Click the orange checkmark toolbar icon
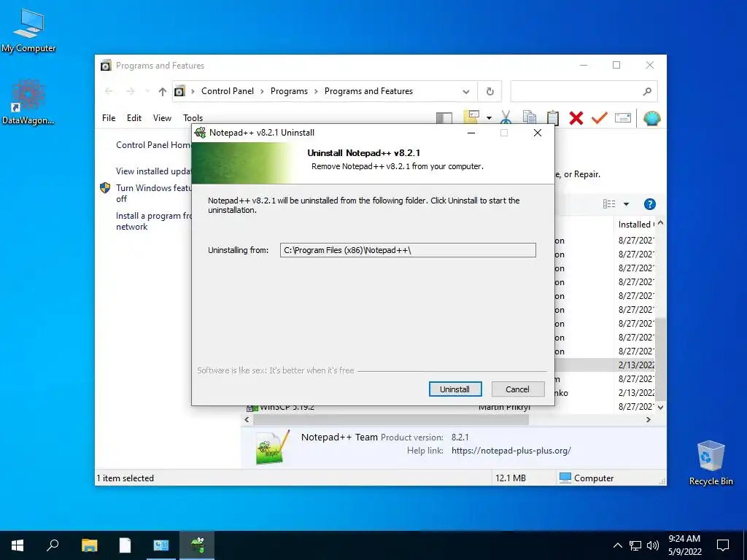This screenshot has height=560, width=747. point(600,117)
